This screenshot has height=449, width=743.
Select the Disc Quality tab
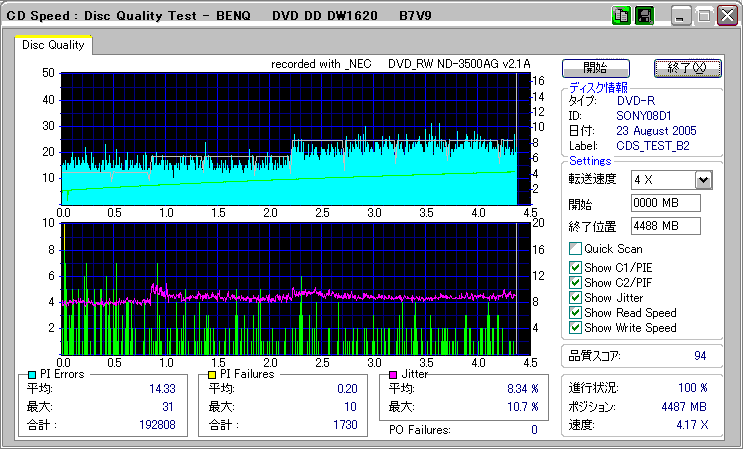coord(54,45)
